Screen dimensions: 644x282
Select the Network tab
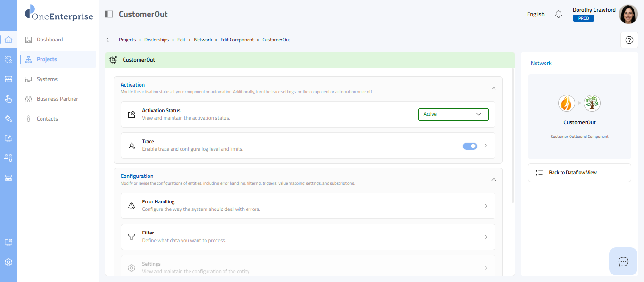coord(541,63)
